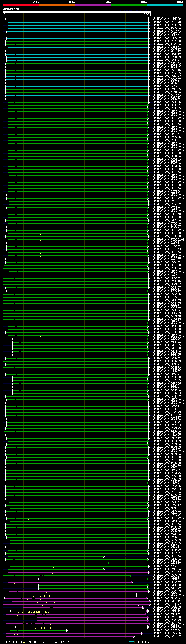186x644 pixels.
Task: Select the UniRef100_Q9AUR8 label
Action: [x=167, y=83]
